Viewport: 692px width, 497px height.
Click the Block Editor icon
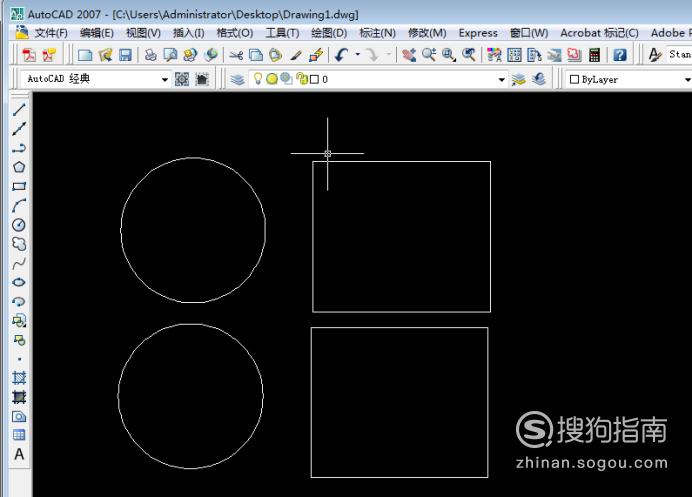[316, 55]
